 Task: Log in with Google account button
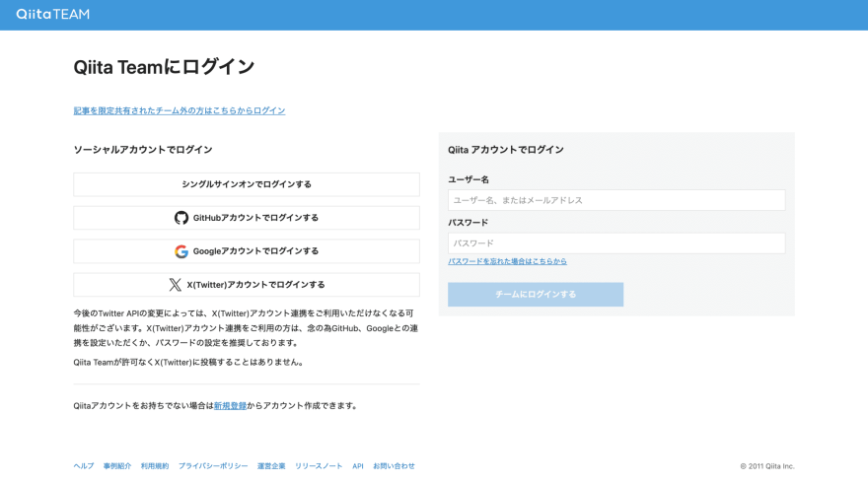click(247, 251)
